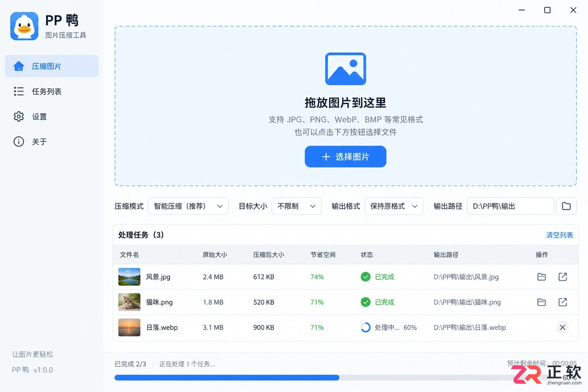Click the 节省空间 column header
This screenshot has width=588, height=392.
[x=323, y=255]
